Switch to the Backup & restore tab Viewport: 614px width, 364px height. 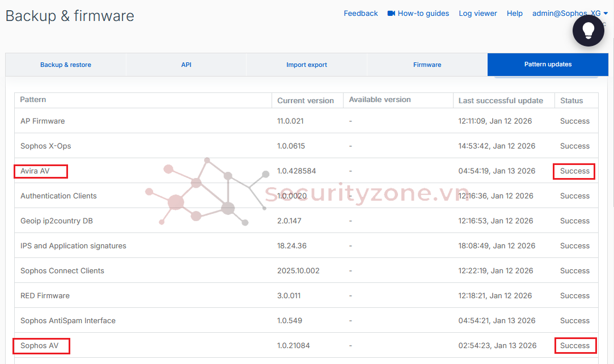pos(66,65)
